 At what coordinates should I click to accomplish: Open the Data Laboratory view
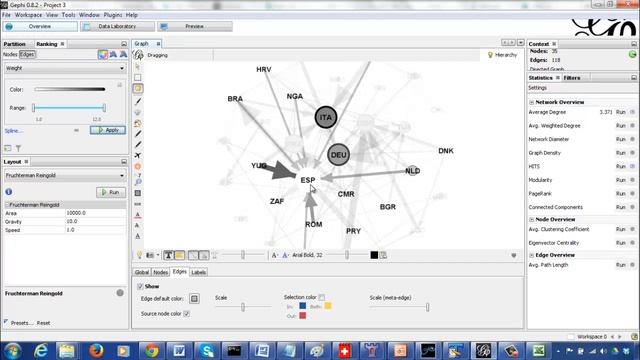(117, 26)
